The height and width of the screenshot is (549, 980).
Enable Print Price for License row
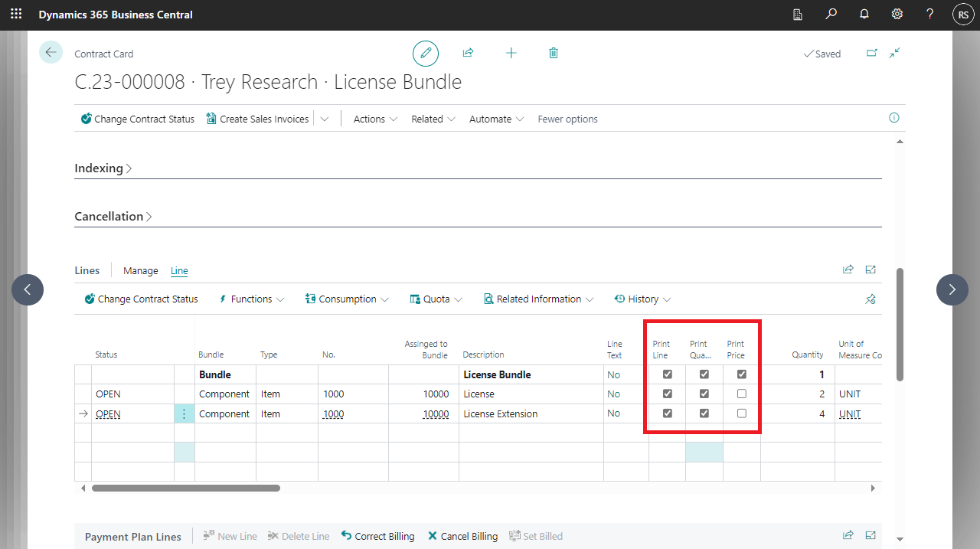741,394
